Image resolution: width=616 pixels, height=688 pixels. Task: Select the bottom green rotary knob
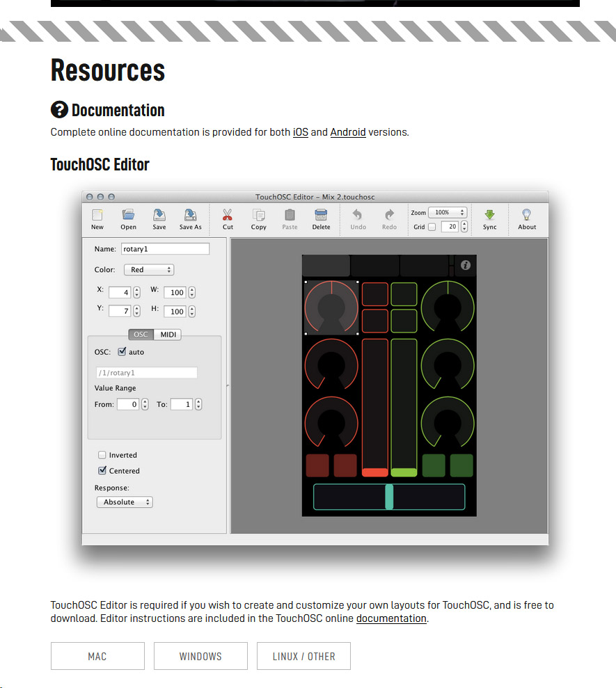point(448,422)
